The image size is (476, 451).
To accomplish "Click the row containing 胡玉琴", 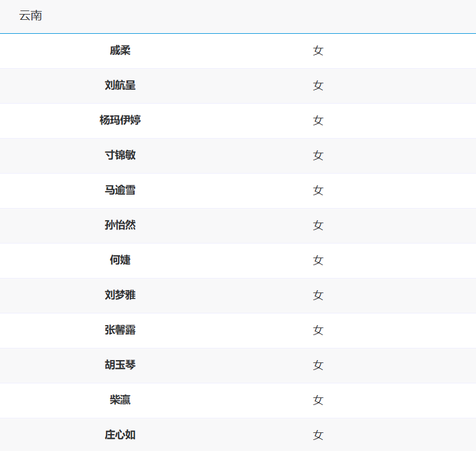I will 233,365.
